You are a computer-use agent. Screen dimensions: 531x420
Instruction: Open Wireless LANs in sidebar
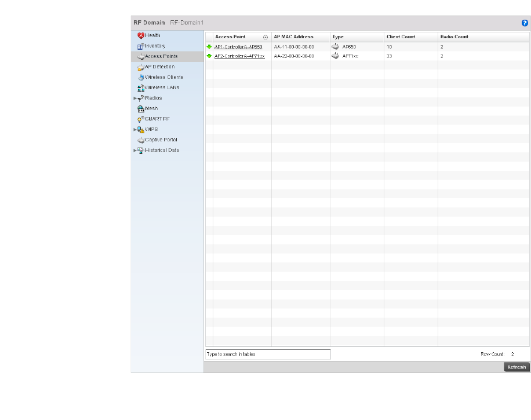pos(162,87)
